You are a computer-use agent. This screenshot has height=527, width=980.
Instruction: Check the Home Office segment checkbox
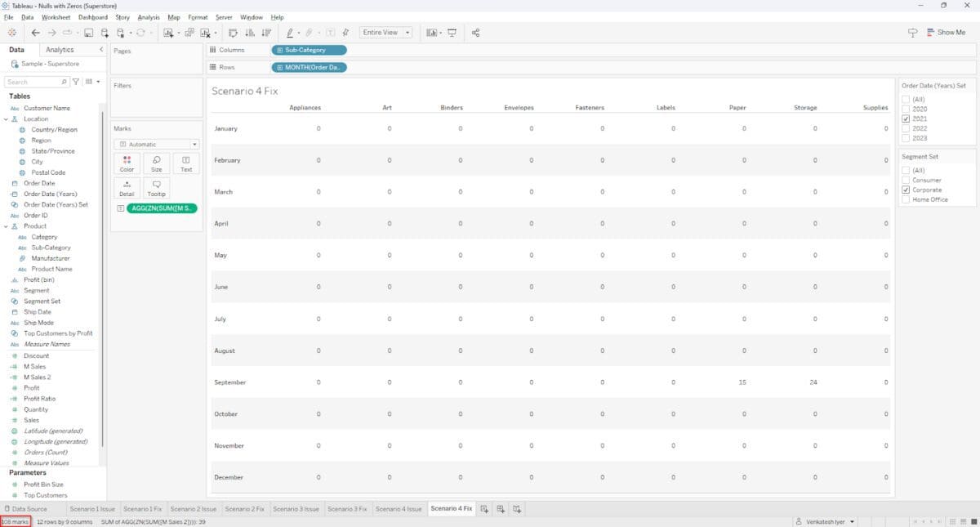906,199
